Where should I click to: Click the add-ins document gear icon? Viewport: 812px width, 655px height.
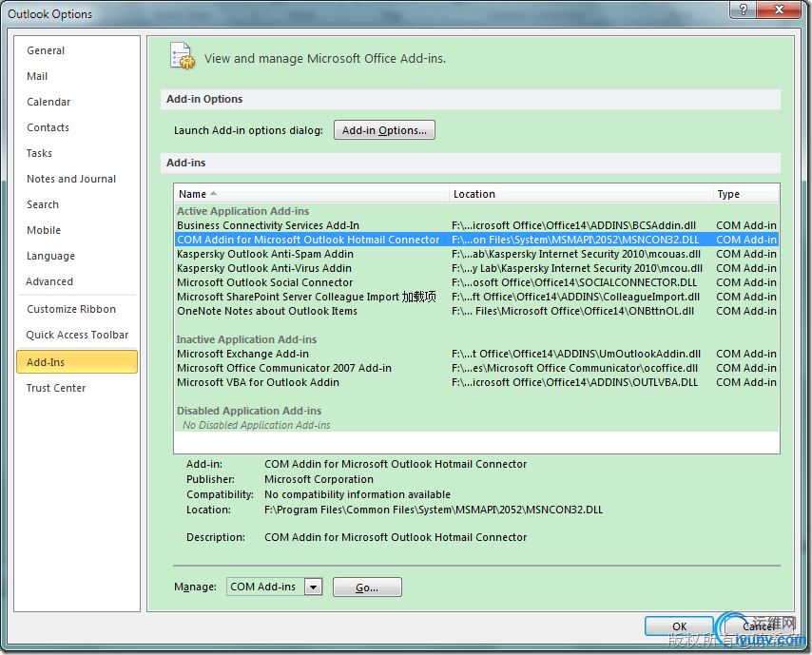point(183,55)
